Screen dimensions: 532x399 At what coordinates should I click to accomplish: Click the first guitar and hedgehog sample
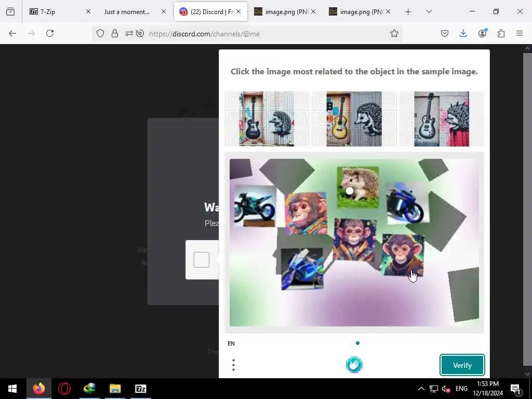[x=267, y=119]
